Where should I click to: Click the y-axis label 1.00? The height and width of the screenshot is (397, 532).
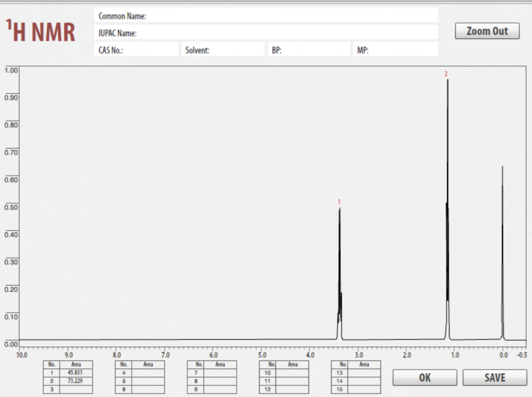tap(11, 70)
